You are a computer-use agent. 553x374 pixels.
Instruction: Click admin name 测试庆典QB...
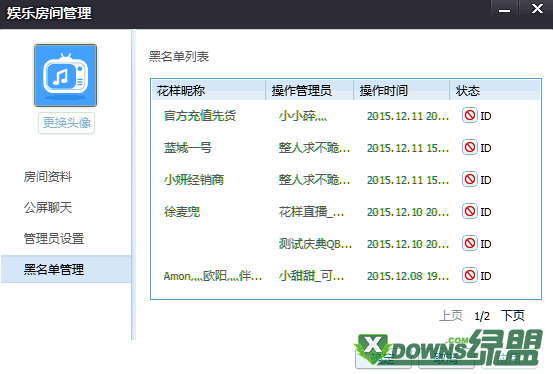pos(315,244)
